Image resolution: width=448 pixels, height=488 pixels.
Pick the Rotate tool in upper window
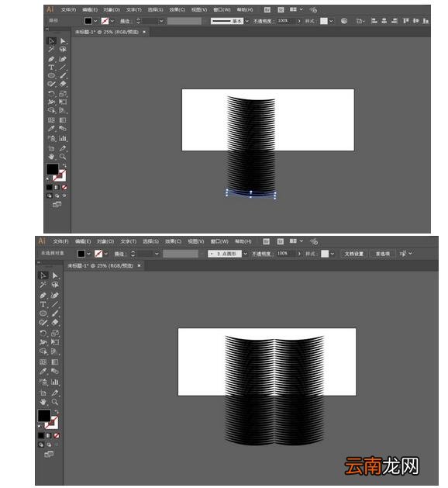click(x=51, y=93)
